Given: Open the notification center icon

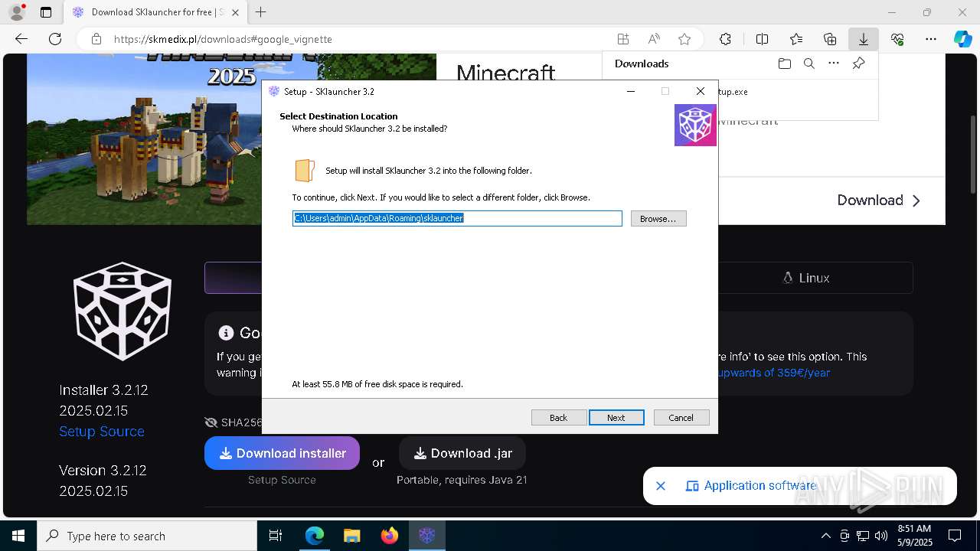Looking at the screenshot, I should [955, 536].
